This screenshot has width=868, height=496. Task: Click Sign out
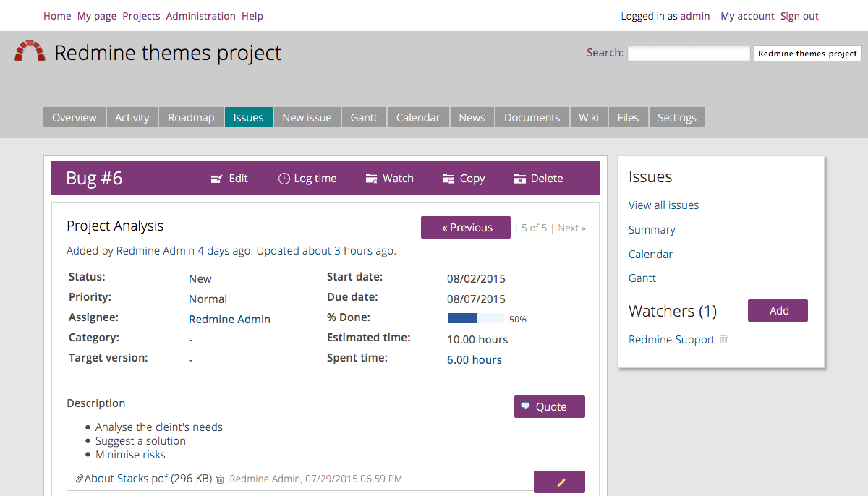click(799, 16)
